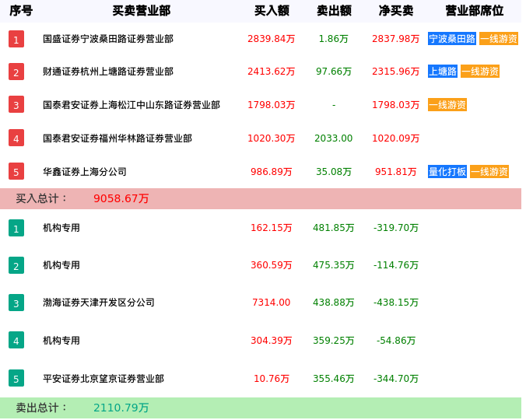Click the 卖出总计 summary row
Viewport: 526px width, 420px height.
[260, 408]
